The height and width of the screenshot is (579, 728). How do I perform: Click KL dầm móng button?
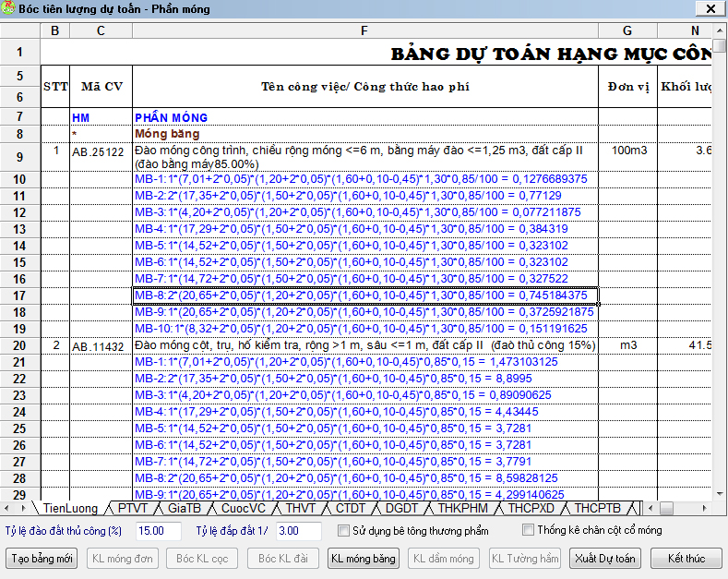pos(444,559)
